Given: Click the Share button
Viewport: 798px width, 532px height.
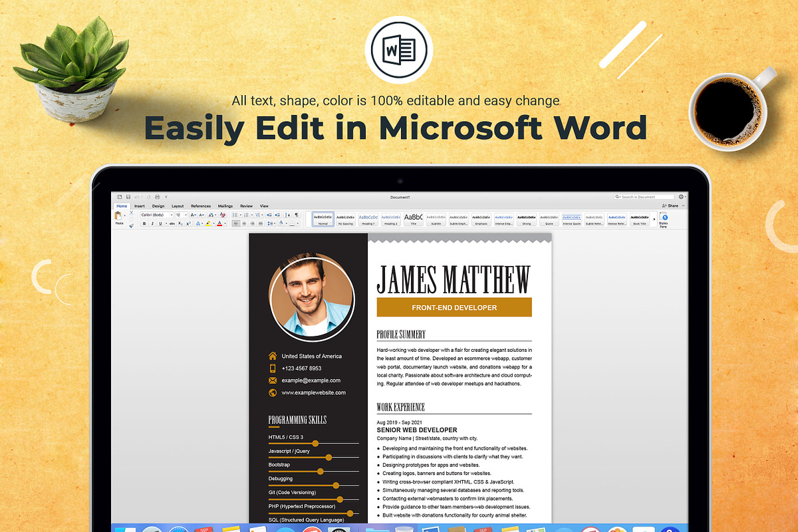Looking at the screenshot, I should tap(670, 205).
